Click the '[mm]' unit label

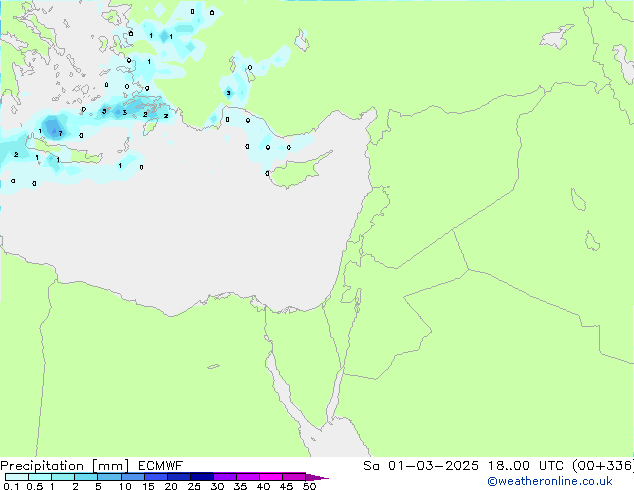click(111, 466)
